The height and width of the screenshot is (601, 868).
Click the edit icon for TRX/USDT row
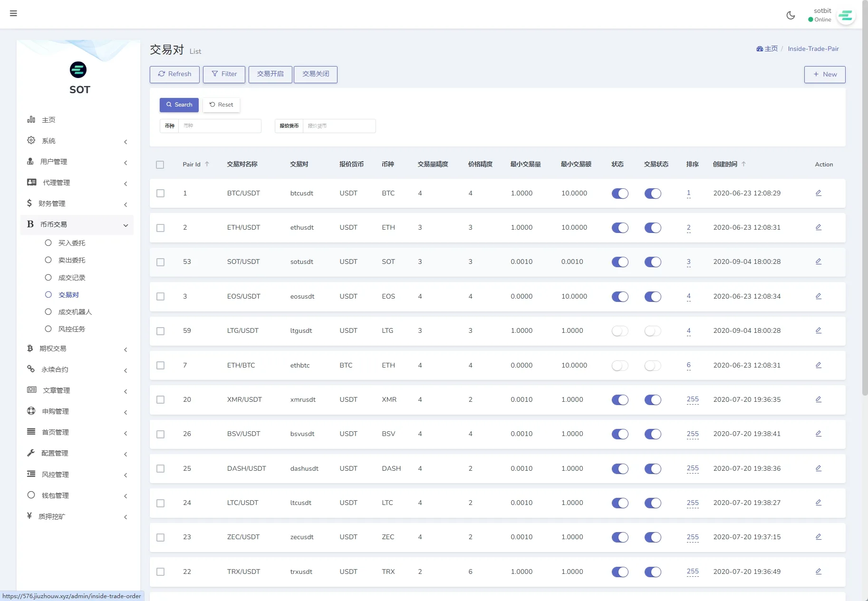point(818,572)
